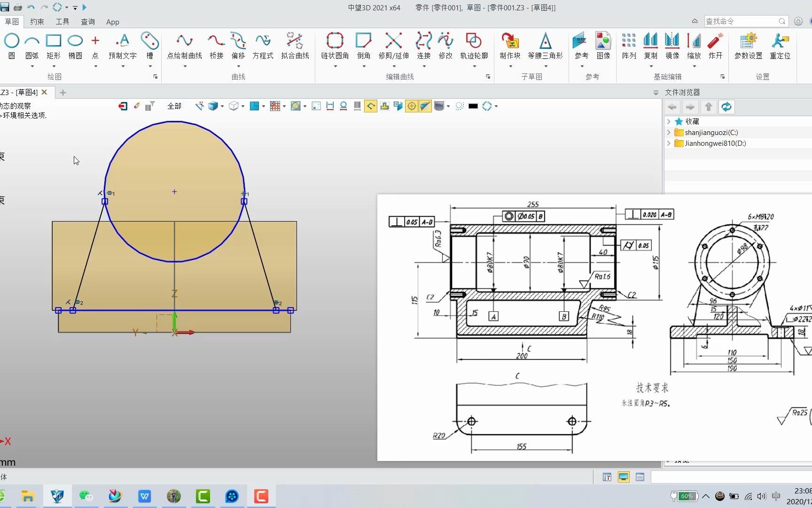Select the 图像 (image) tool
This screenshot has width=812, height=508.
coord(603,46)
